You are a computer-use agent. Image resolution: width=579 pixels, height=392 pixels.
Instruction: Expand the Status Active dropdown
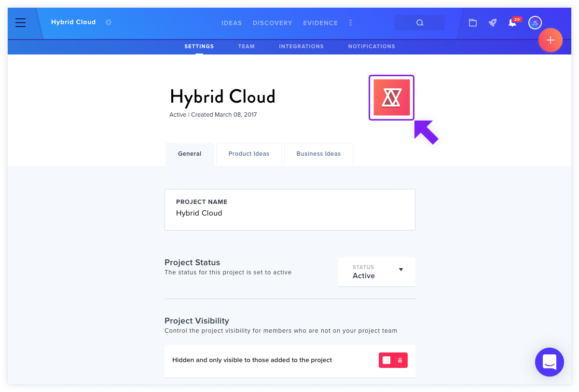coord(377,272)
